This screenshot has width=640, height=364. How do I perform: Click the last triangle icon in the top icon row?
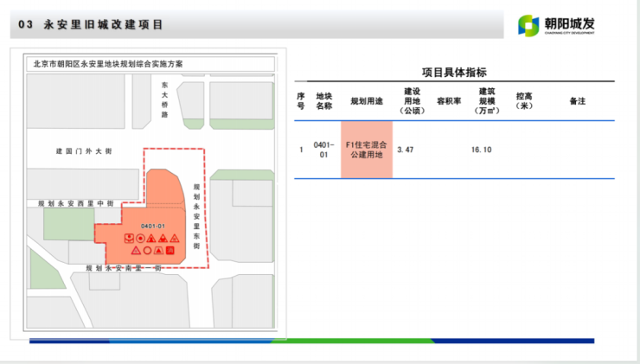tap(174, 238)
